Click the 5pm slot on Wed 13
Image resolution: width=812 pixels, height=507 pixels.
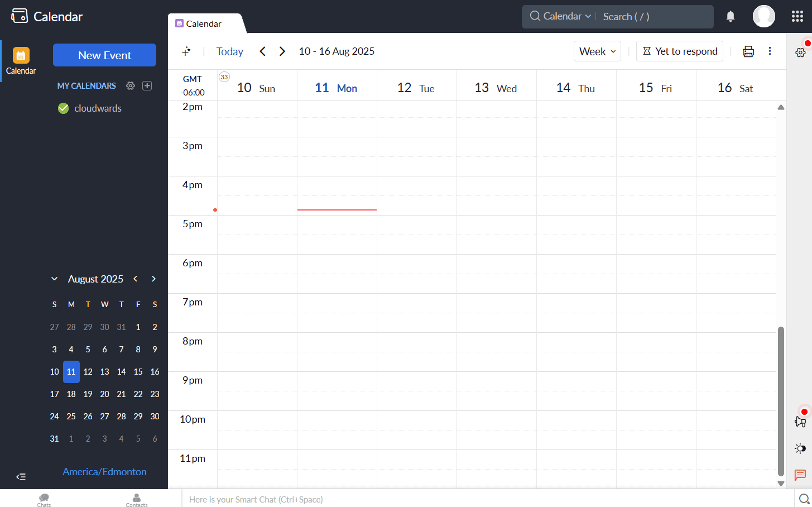point(497,225)
